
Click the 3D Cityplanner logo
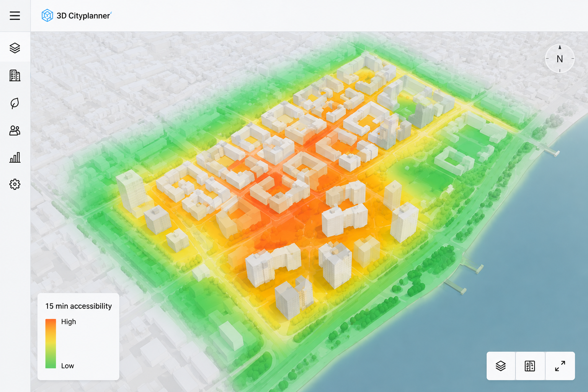point(47,16)
